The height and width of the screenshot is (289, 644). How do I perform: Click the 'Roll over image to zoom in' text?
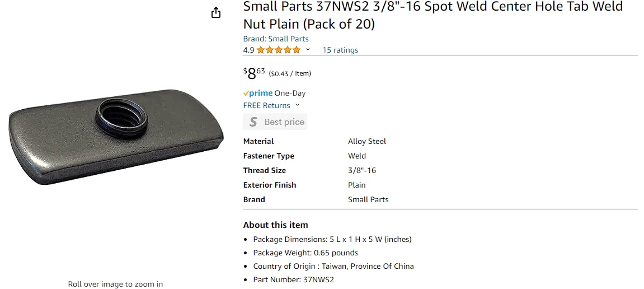point(115,283)
